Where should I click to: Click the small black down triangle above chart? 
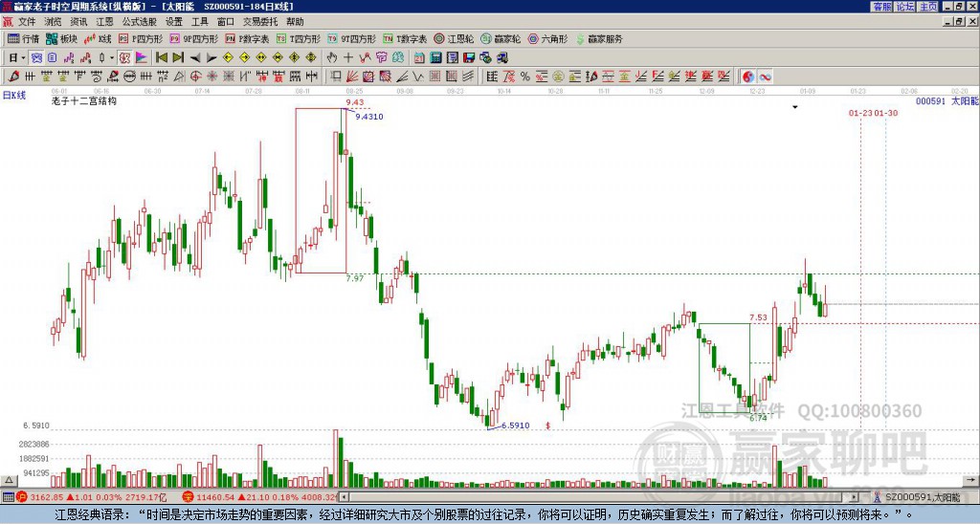pos(795,107)
